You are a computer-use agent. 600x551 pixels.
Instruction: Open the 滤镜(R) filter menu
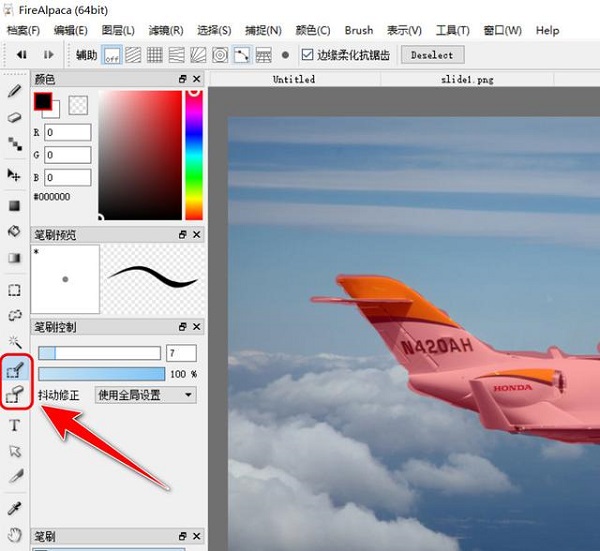tap(166, 30)
